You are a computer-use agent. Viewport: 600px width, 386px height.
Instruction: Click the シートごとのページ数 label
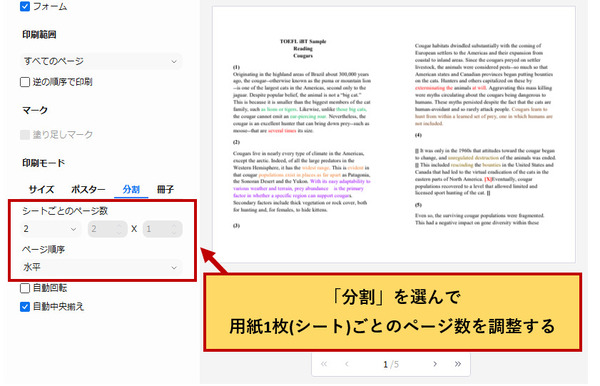coord(65,211)
